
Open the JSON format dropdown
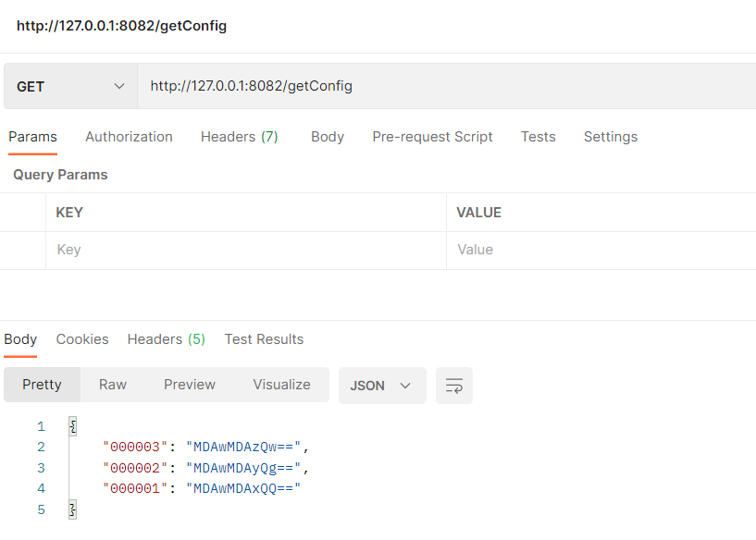pyautogui.click(x=382, y=386)
